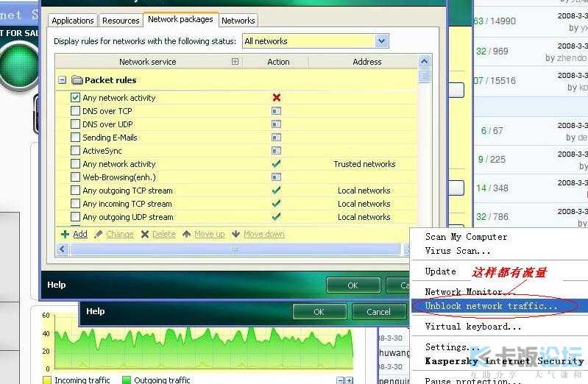Screen dimensions: 588x384
Task: Click the Outgoing traffic green legend swatch
Action: coord(127,380)
